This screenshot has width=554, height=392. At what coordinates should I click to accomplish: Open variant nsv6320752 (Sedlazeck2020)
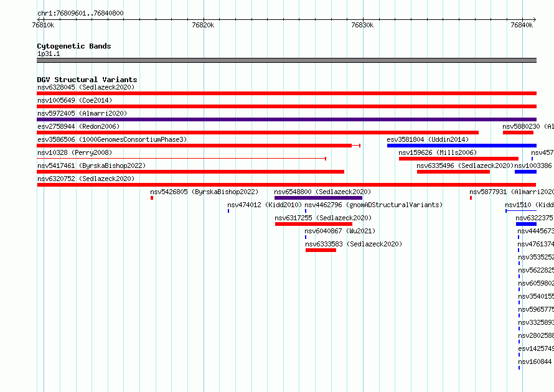(x=86, y=179)
